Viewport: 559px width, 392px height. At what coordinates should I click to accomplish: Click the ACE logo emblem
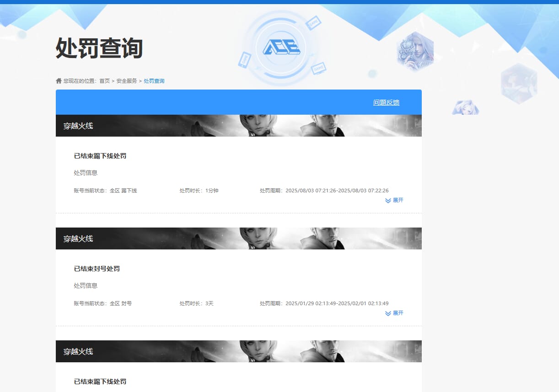(x=281, y=47)
